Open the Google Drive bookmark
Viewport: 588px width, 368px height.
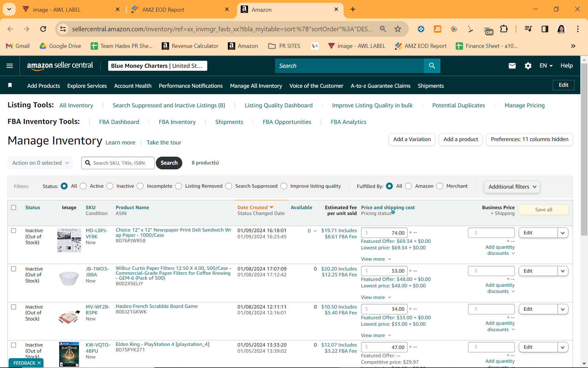[60, 46]
